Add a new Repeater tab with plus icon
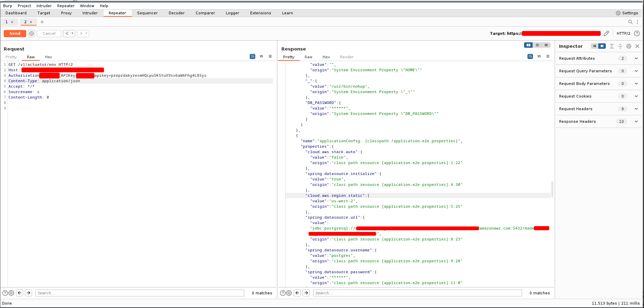This screenshot has height=308, width=644. pyautogui.click(x=42, y=22)
